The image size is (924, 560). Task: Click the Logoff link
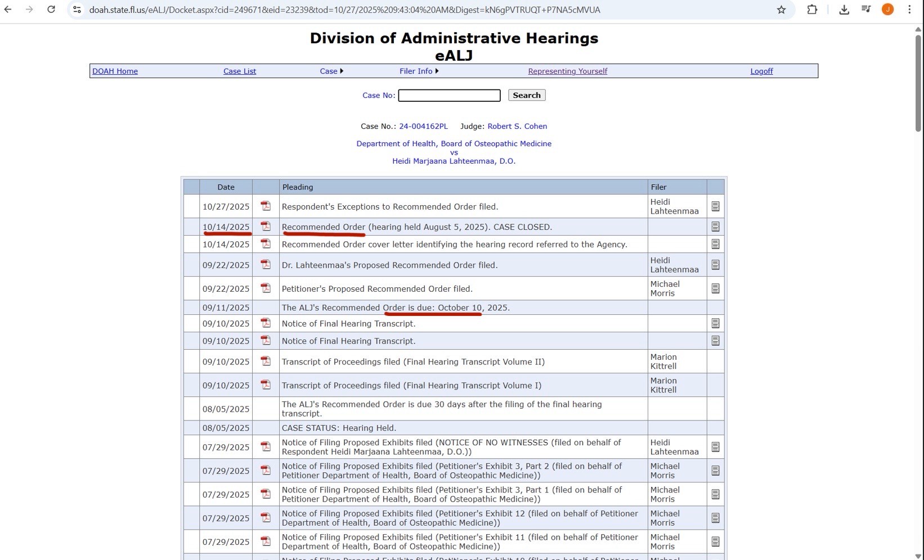point(761,71)
